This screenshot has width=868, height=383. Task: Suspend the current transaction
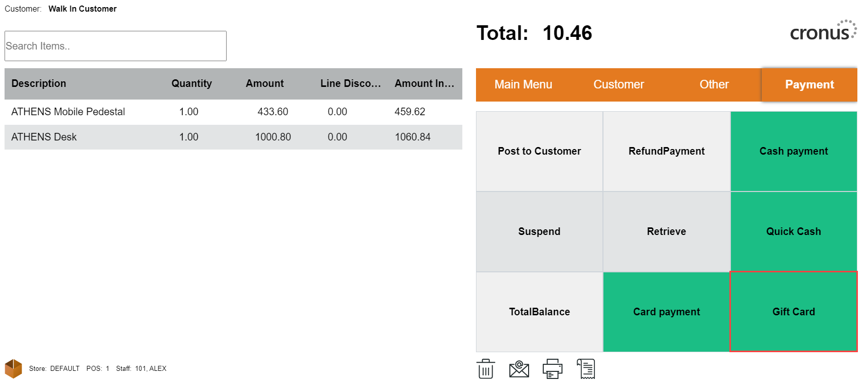pyautogui.click(x=539, y=231)
